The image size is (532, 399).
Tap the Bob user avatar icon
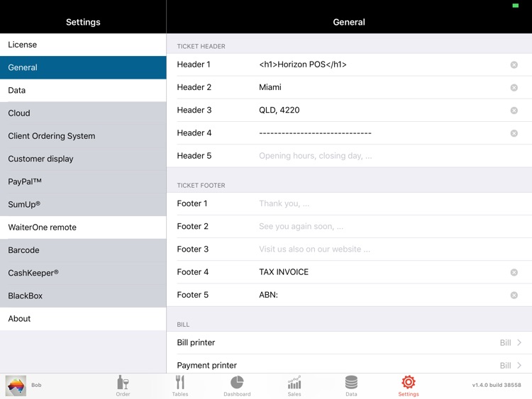click(16, 386)
